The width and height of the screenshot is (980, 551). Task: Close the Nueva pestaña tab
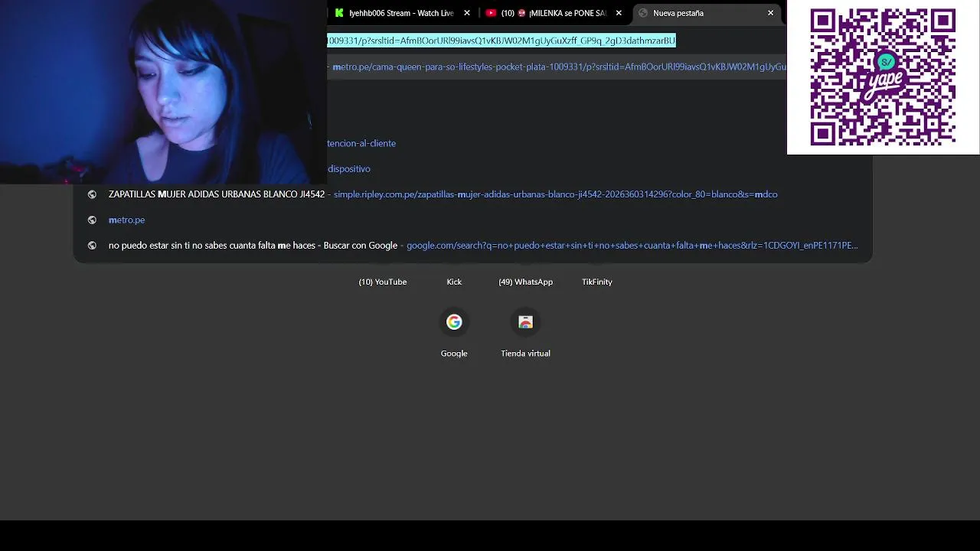(770, 13)
